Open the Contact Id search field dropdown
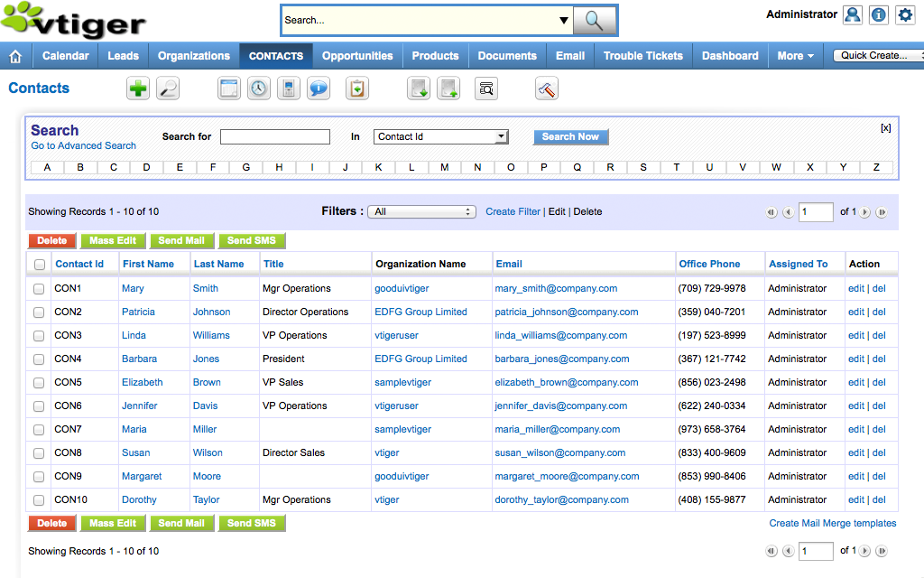This screenshot has width=924, height=578. [441, 137]
